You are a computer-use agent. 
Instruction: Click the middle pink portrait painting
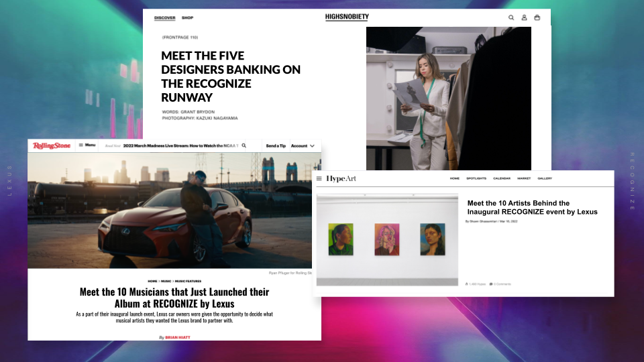coord(387,239)
